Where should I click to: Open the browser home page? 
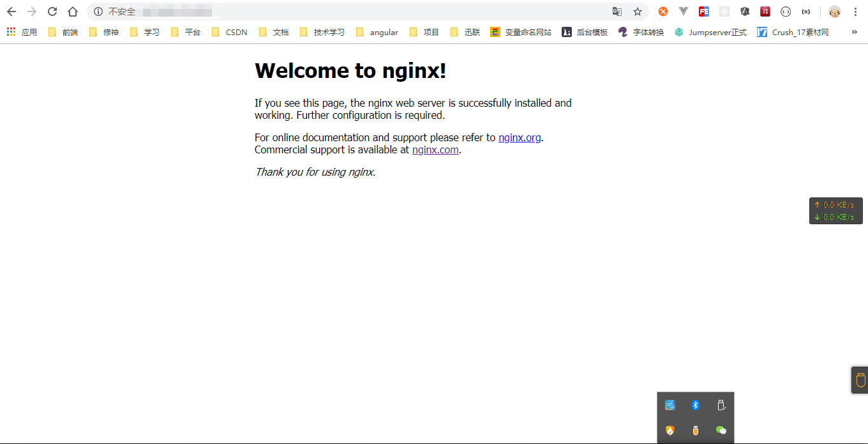(73, 11)
